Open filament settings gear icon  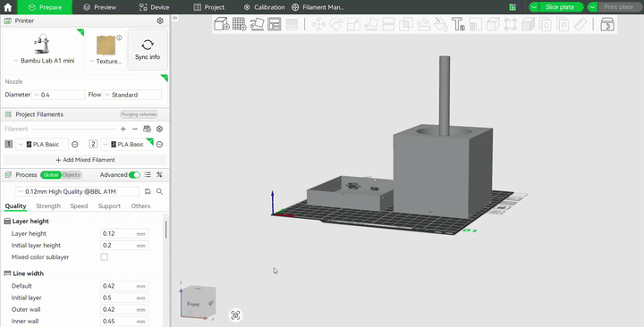pos(160,129)
